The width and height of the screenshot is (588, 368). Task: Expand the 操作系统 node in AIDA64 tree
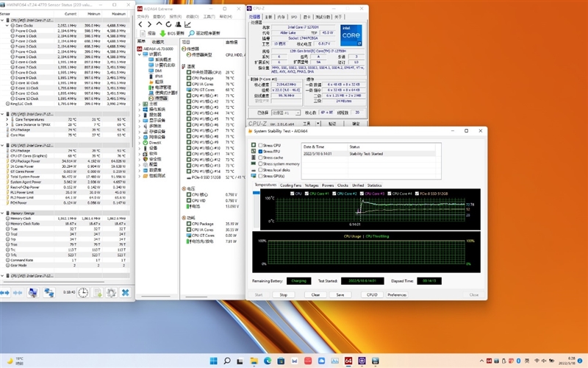[140, 109]
